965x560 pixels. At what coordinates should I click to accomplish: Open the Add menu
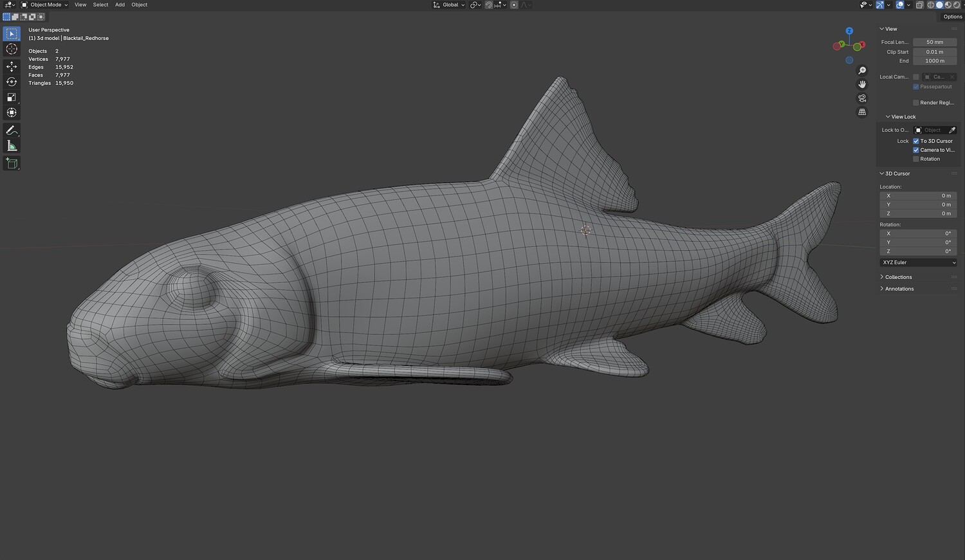pyautogui.click(x=120, y=5)
